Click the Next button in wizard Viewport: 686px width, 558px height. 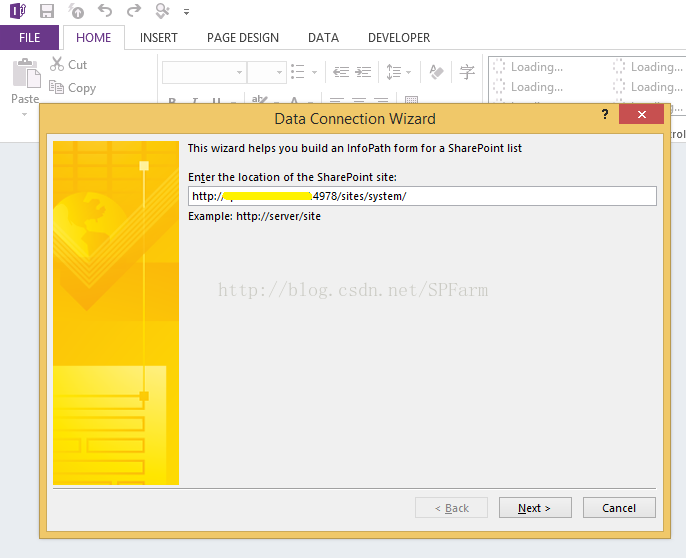[x=535, y=508]
